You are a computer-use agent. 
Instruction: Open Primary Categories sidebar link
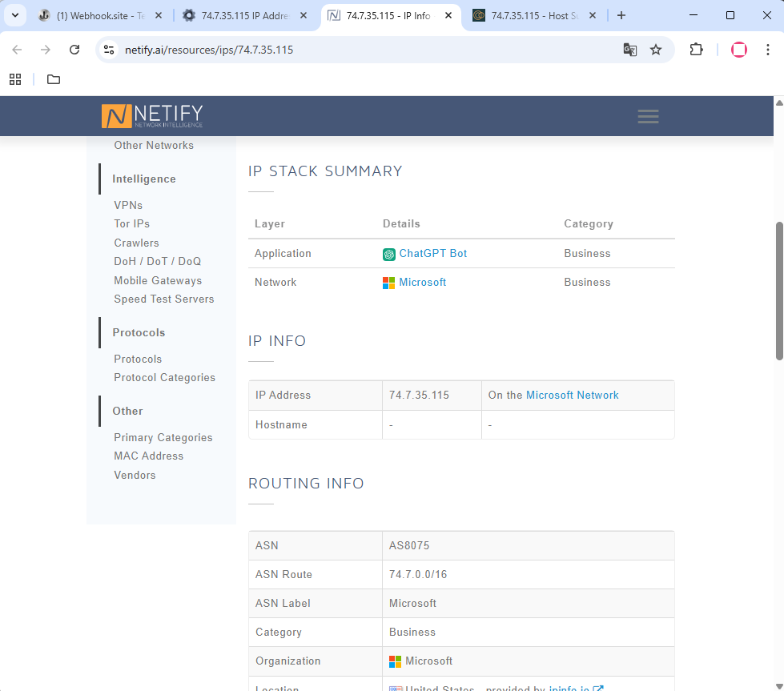coord(163,437)
